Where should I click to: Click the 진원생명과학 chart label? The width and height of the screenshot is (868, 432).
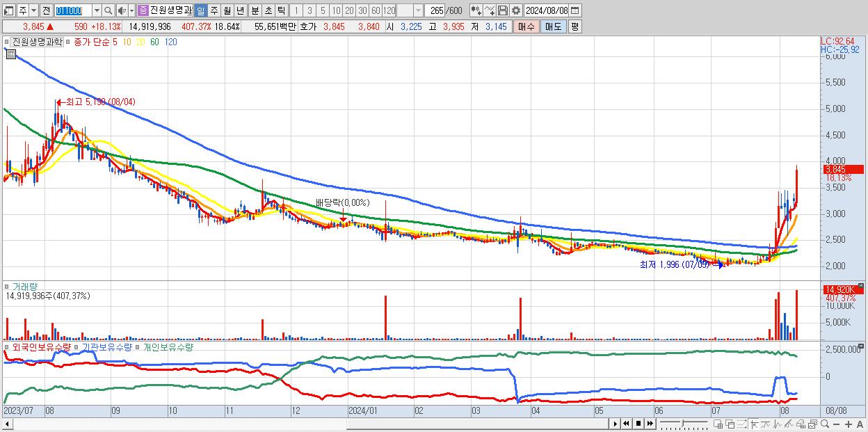38,42
